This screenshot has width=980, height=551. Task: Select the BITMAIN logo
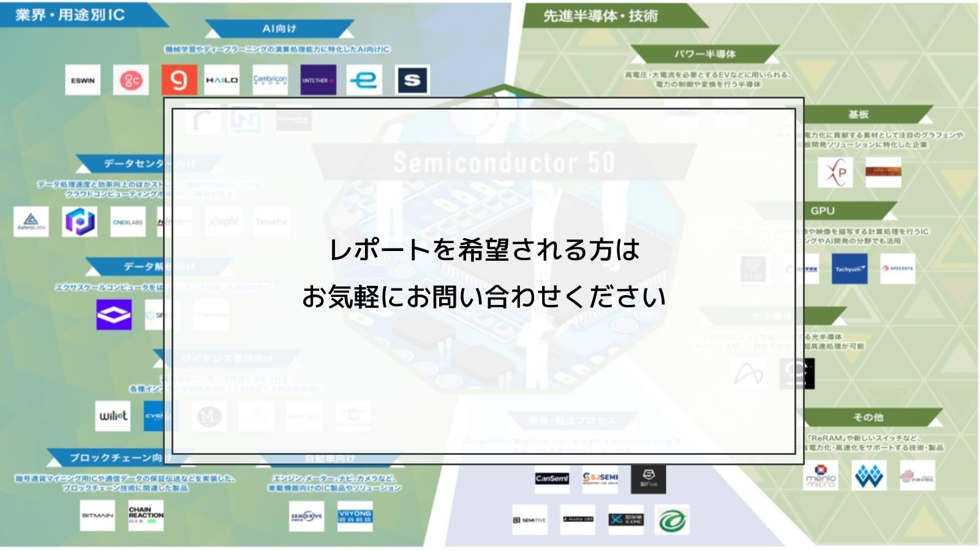97,515
